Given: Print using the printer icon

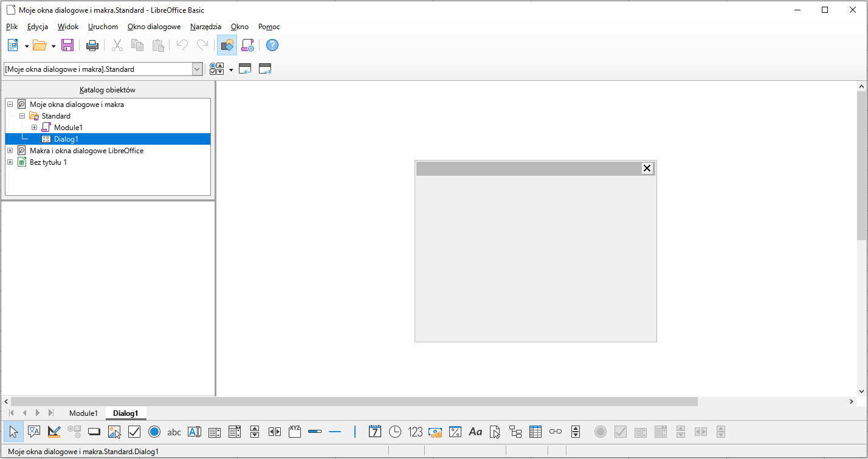Looking at the screenshot, I should click(x=92, y=45).
